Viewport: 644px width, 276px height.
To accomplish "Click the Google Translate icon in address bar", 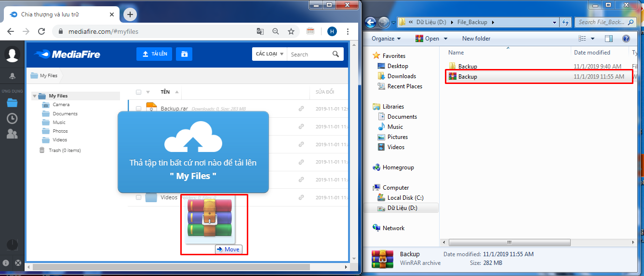I will pyautogui.click(x=260, y=31).
